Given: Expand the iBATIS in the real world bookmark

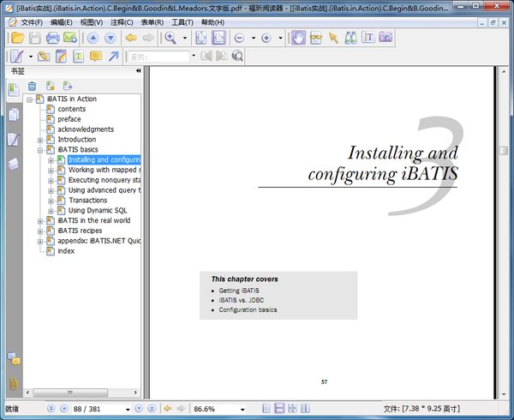Looking at the screenshot, I should pos(40,221).
